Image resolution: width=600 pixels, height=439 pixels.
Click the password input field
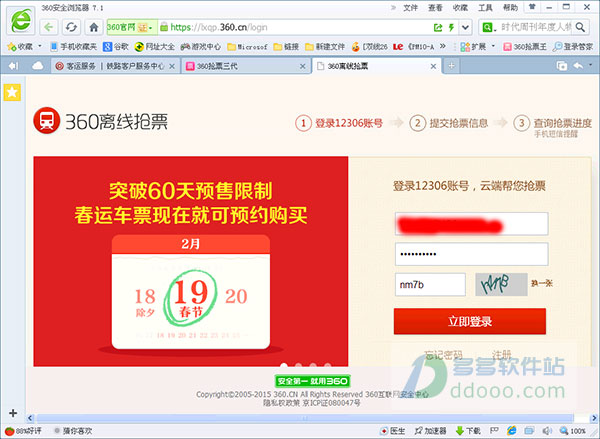471,254
